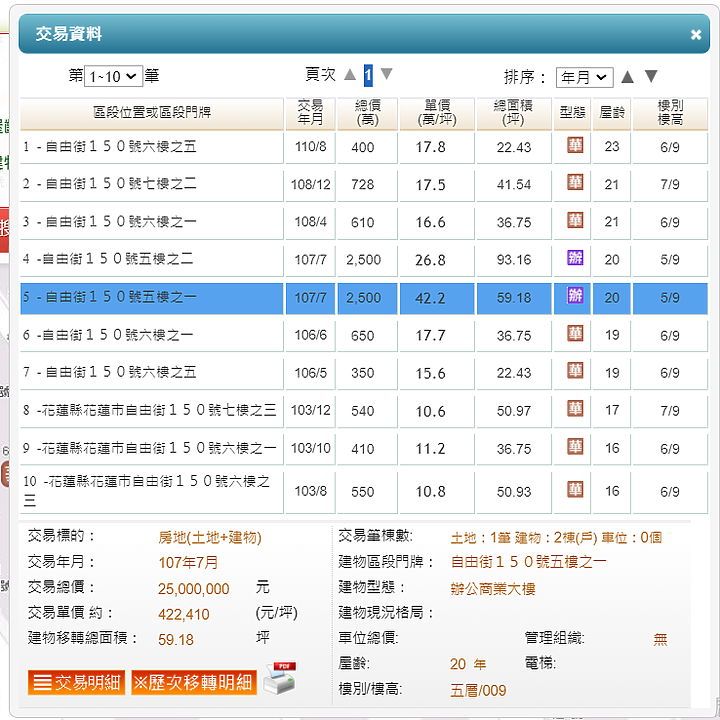The width and height of the screenshot is (720, 720).
Task: Sort ascending with the up arrow
Action: point(627,77)
